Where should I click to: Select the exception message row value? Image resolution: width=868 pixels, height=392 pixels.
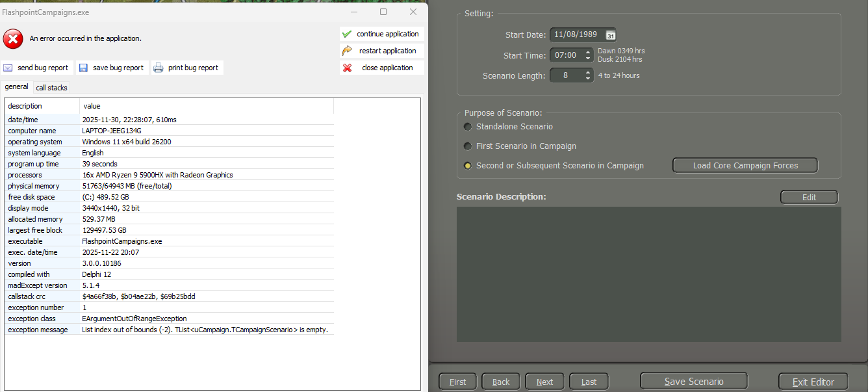205,330
